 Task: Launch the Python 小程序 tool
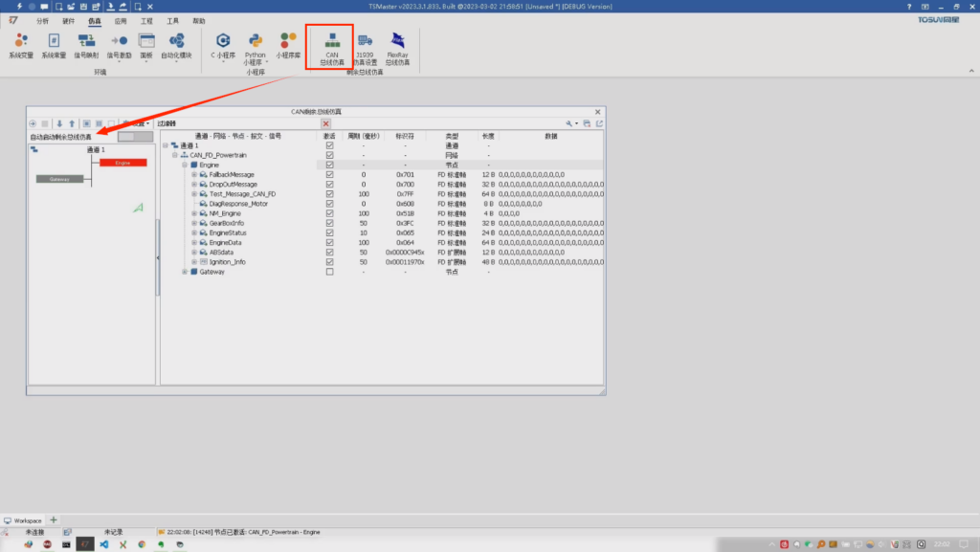[x=255, y=43]
